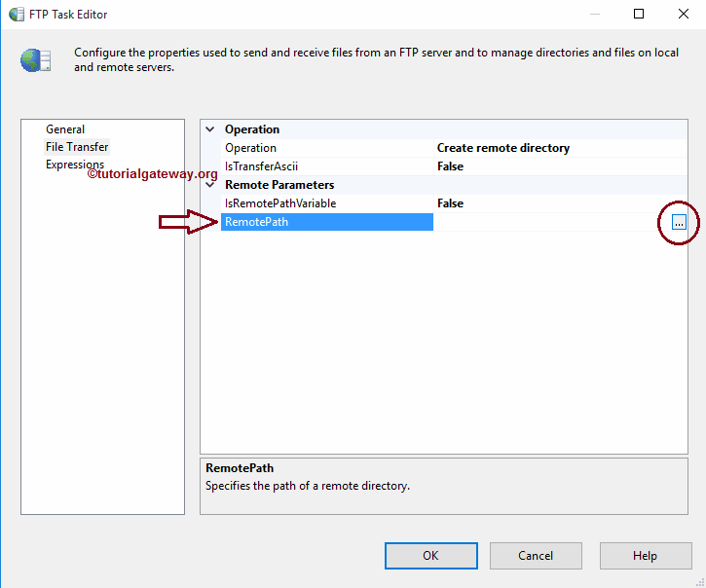Collapse the Operation category

pyautogui.click(x=209, y=129)
